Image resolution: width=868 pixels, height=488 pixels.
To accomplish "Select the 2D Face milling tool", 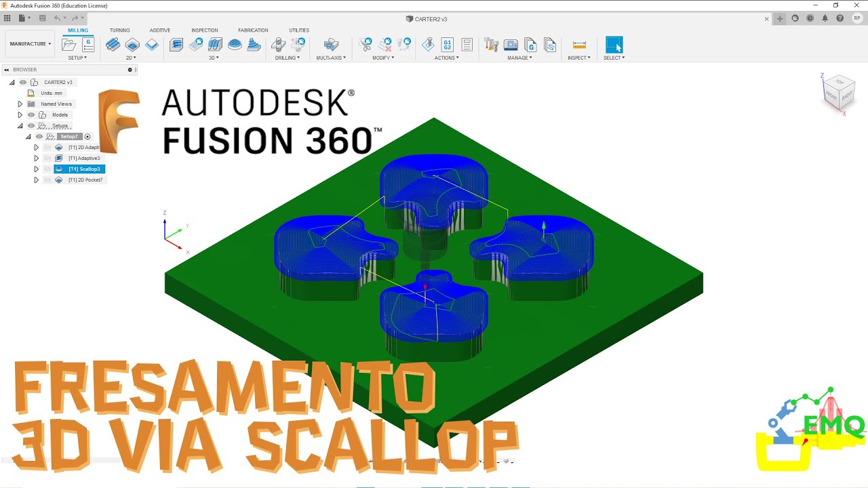I will pos(152,45).
